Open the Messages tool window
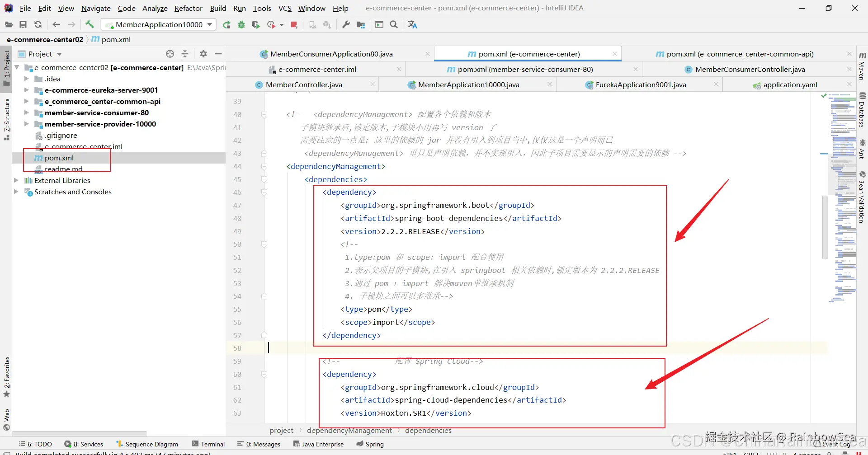The width and height of the screenshot is (868, 455). 259,444
